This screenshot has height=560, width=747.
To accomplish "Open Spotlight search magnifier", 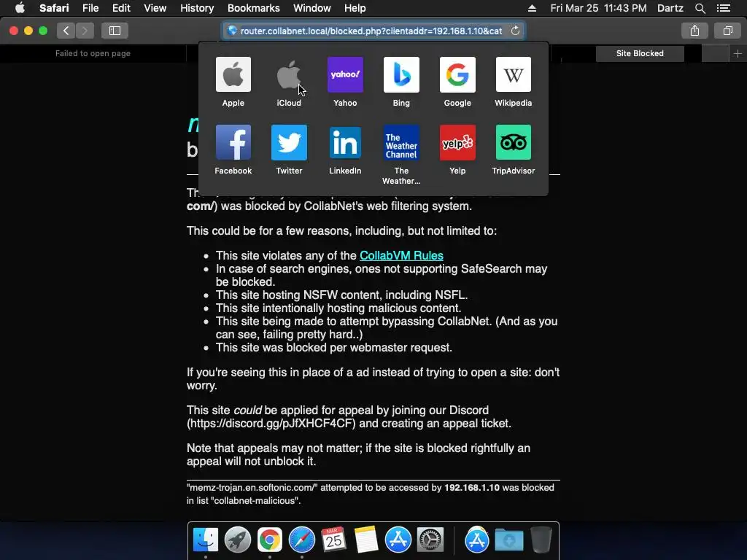I will click(700, 8).
